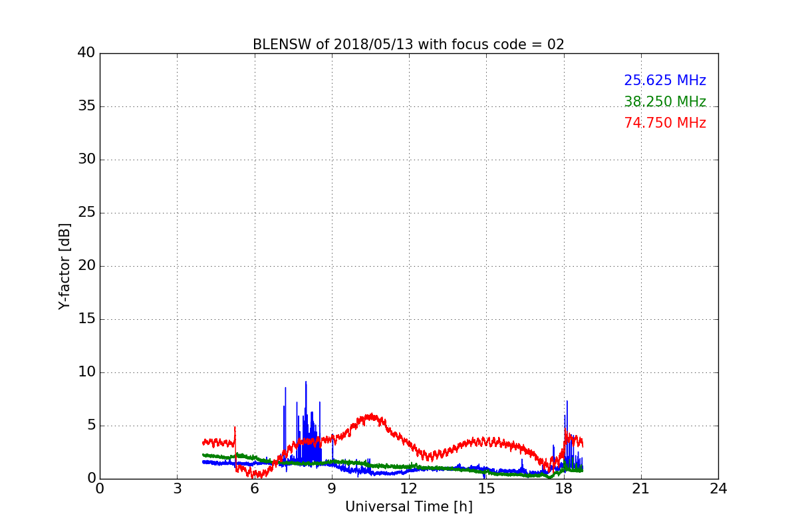Click x-axis tick label 3
The height and width of the screenshot is (532, 798).
[x=177, y=489]
